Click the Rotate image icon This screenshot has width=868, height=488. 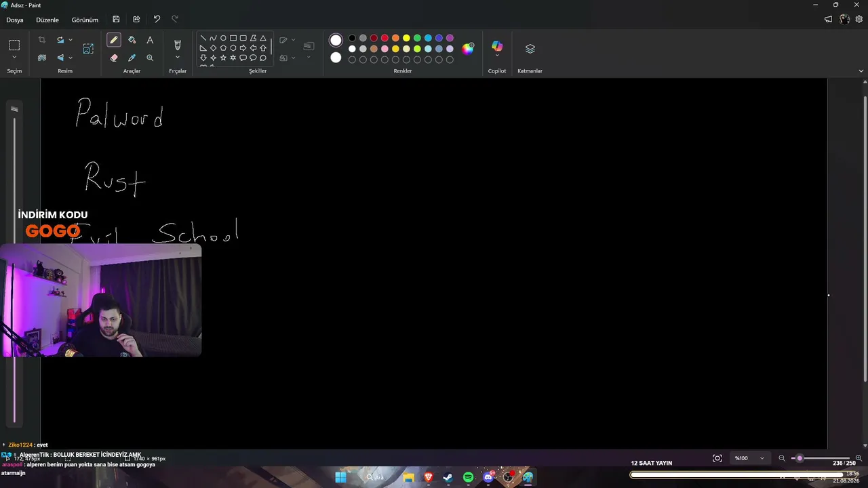pos(60,40)
